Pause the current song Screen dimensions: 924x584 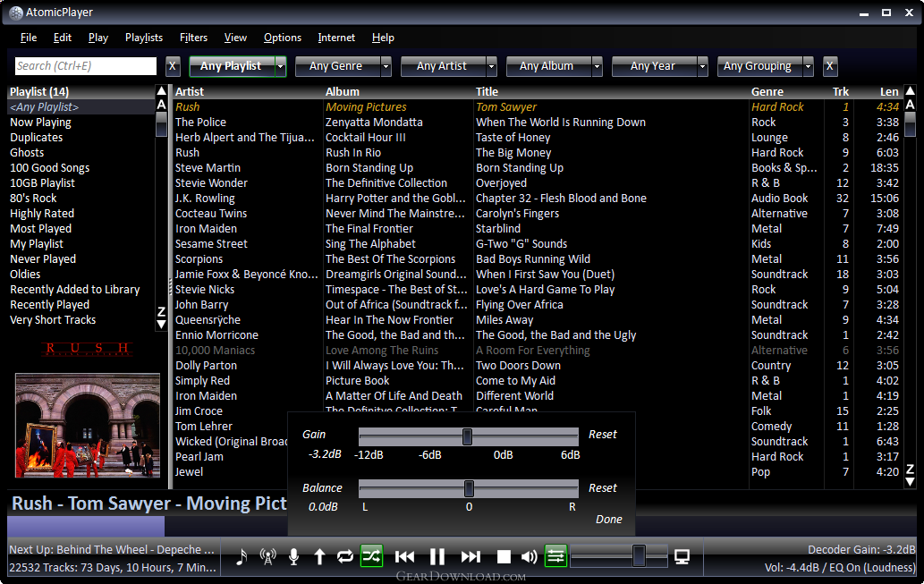[x=437, y=556]
